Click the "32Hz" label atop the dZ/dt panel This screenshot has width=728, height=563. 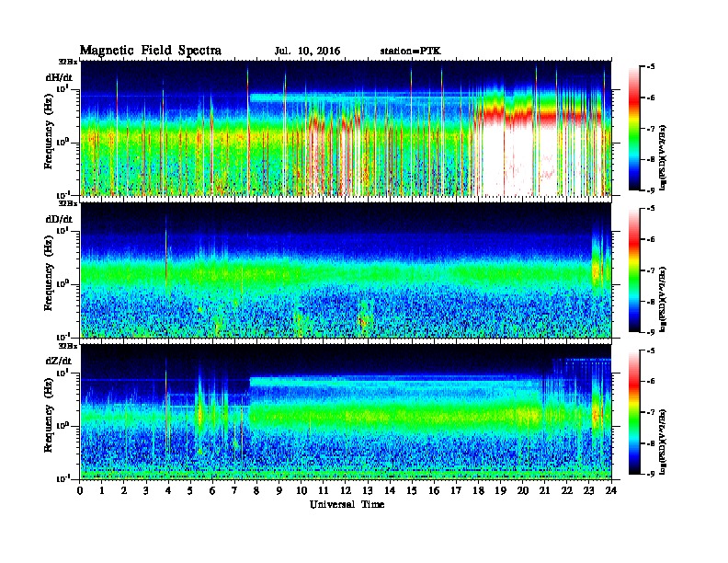[68, 346]
